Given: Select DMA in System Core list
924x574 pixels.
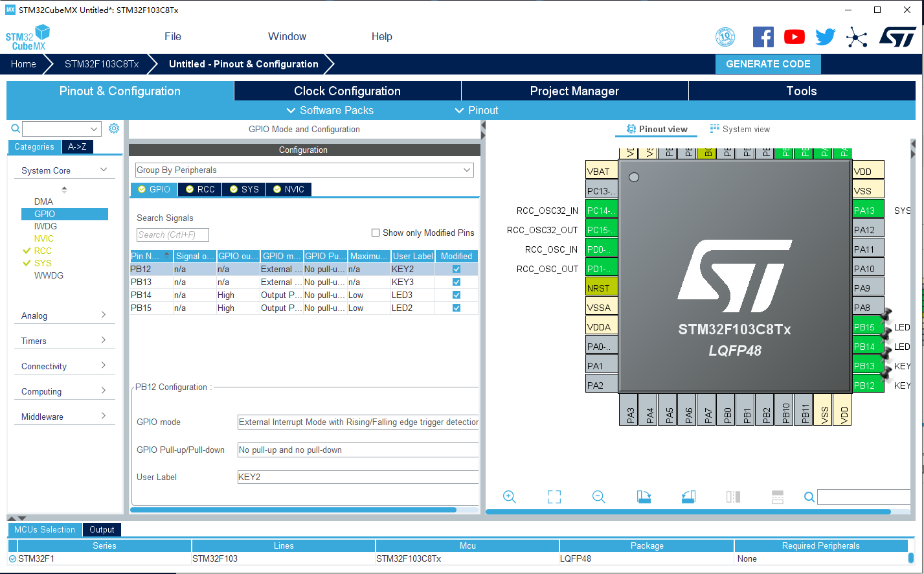Looking at the screenshot, I should point(43,201).
